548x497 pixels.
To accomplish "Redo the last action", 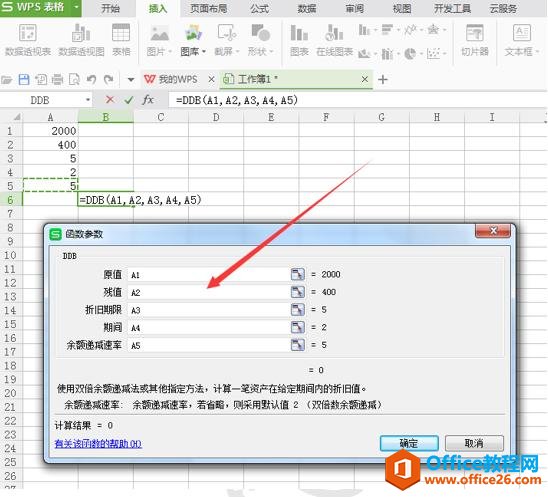I will coord(109,80).
